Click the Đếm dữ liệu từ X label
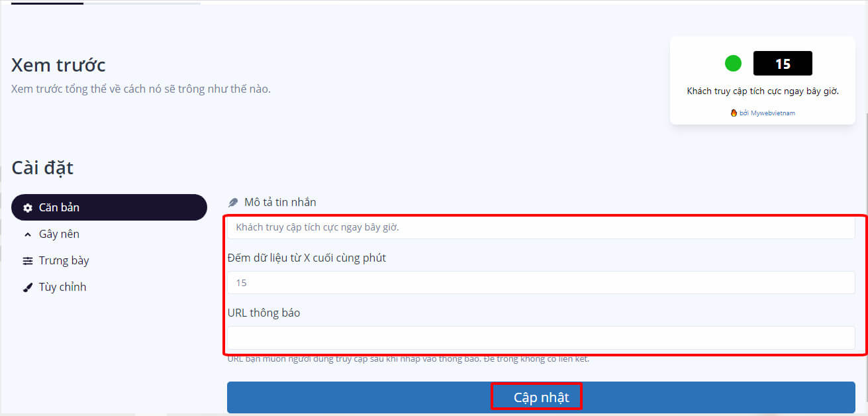The image size is (868, 416). point(307,258)
